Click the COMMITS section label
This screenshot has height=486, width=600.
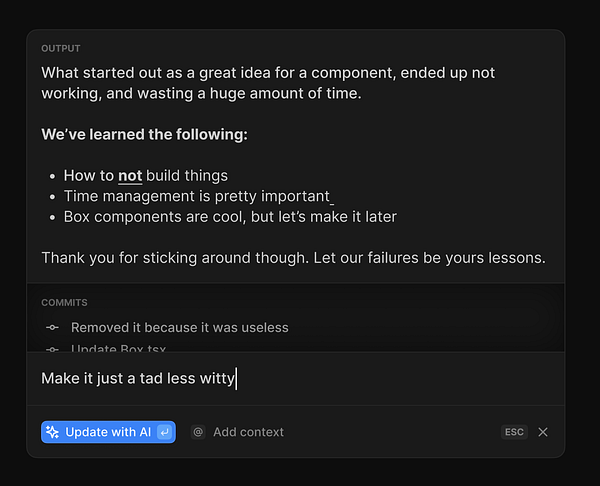click(x=64, y=302)
